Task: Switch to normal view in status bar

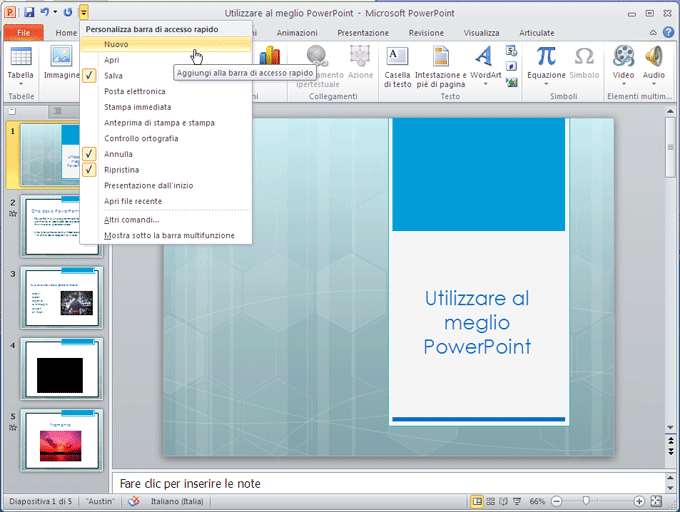Action: (477, 501)
